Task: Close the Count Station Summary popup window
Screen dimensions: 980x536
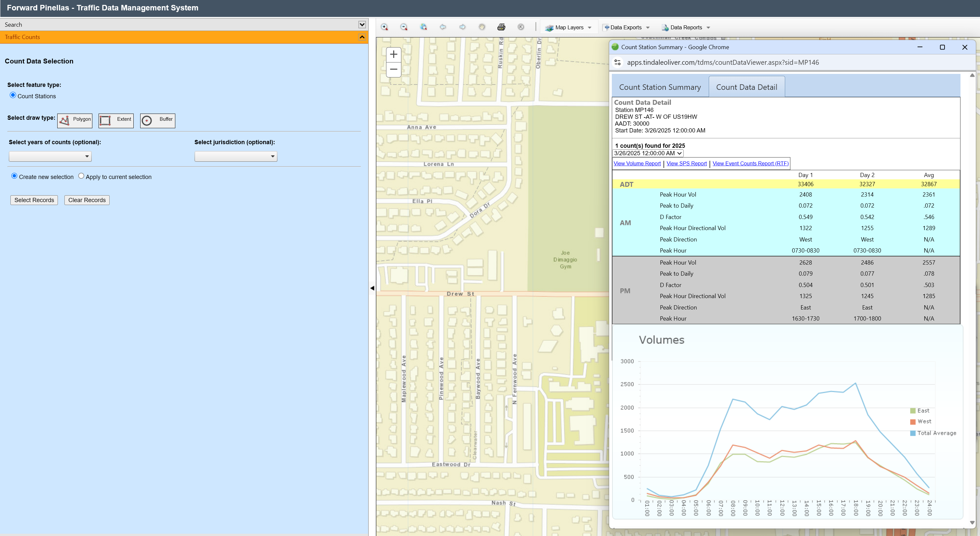Action: [x=965, y=47]
